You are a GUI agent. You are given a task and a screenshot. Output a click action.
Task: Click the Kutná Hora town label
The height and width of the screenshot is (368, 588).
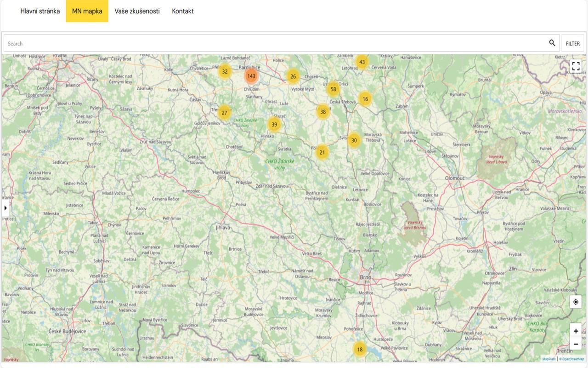(x=177, y=90)
